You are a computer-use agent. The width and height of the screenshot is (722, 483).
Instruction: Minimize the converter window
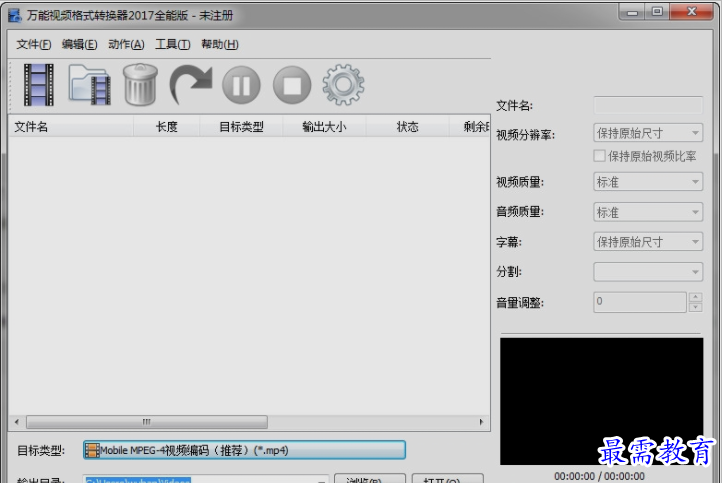[633, 12]
